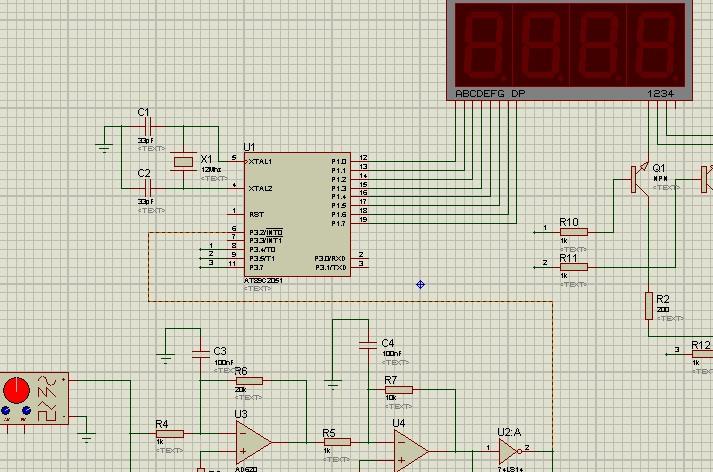Click capacitor C4 symbol
The height and width of the screenshot is (472, 713).
coord(368,345)
